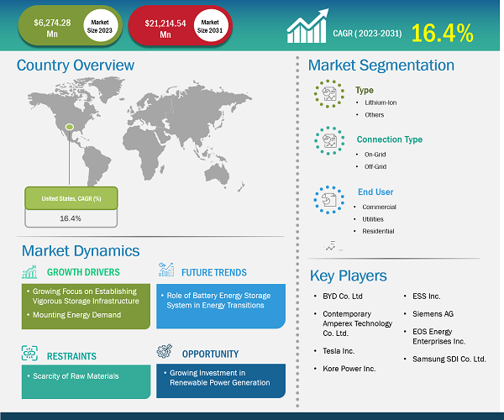Click the yellow 16.4% CAGR value
The image size is (504, 420).
[443, 33]
